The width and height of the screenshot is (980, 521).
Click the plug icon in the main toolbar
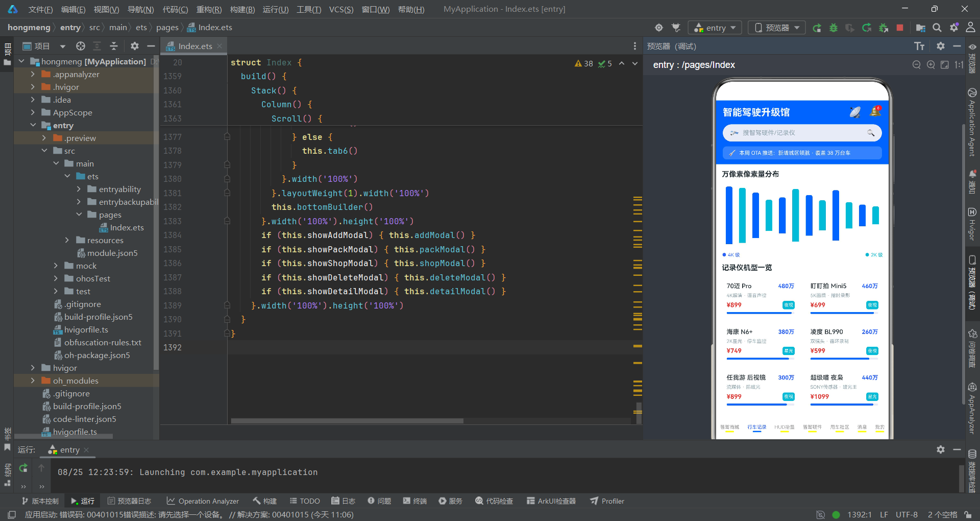point(676,28)
